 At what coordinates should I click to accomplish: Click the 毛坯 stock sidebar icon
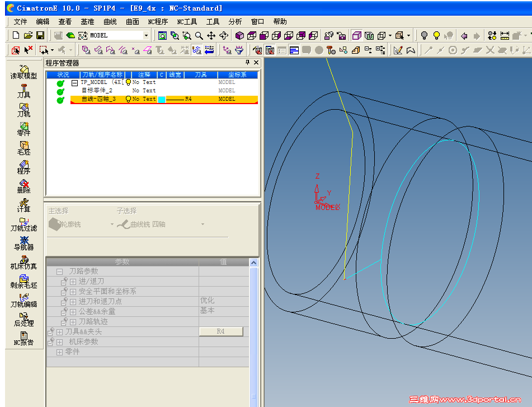[x=23, y=148]
